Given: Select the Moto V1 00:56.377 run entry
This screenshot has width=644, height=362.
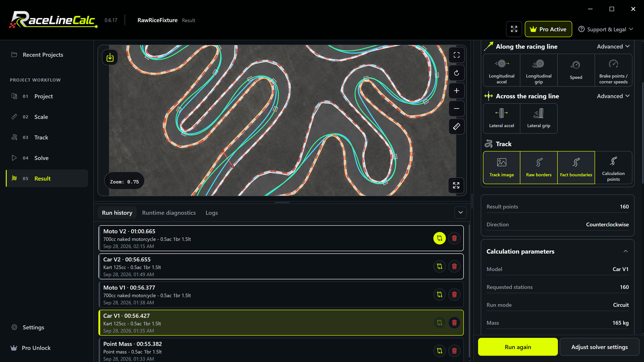Looking at the screenshot, I should (x=281, y=295).
